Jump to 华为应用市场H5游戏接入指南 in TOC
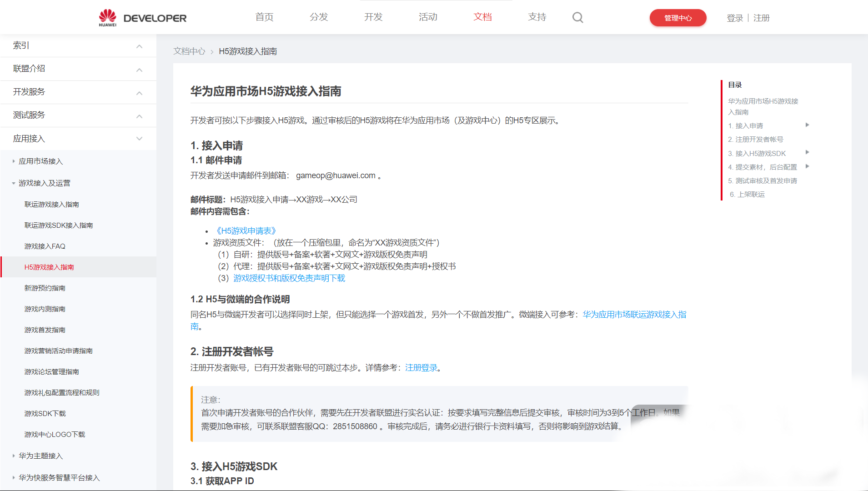 point(763,107)
